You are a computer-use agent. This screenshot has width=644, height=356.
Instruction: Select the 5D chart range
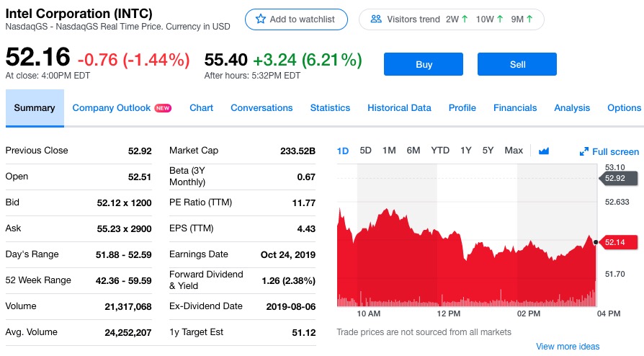[365, 151]
